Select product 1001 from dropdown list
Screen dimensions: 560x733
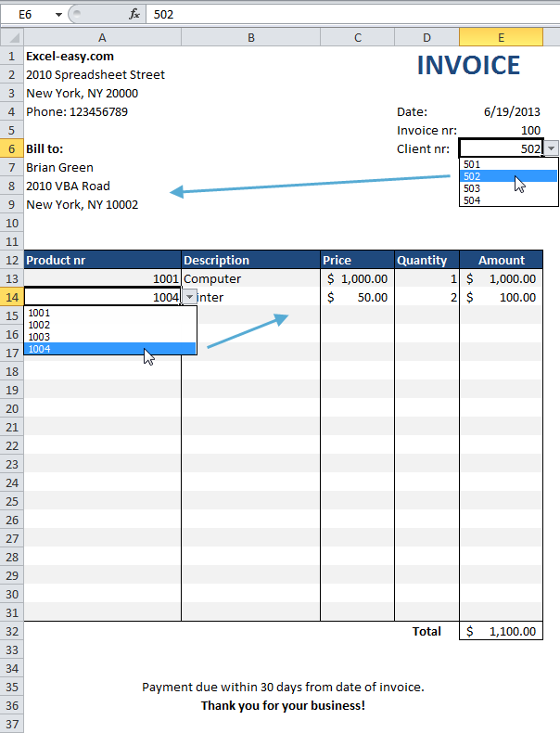(x=110, y=313)
